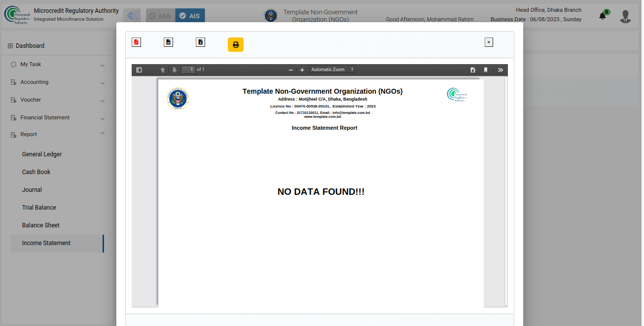Image resolution: width=644 pixels, height=326 pixels.
Task: Open the Trial Balance report
Action: click(x=39, y=208)
